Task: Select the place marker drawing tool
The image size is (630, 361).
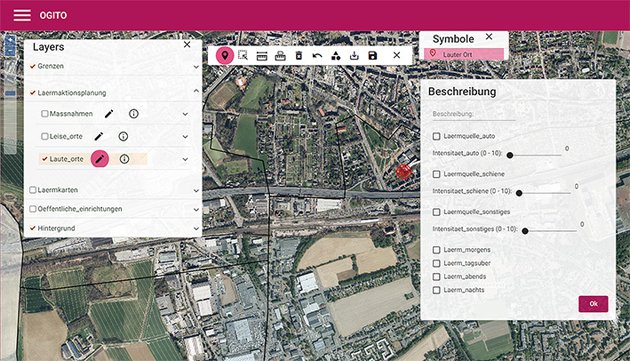Action: pyautogui.click(x=225, y=55)
